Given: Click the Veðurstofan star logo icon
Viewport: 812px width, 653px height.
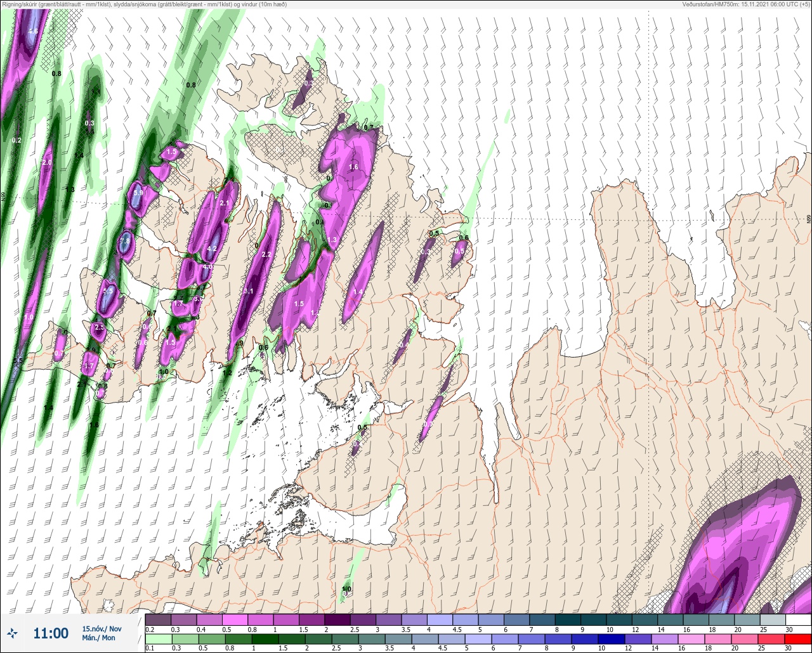Looking at the screenshot, I should click(x=13, y=633).
